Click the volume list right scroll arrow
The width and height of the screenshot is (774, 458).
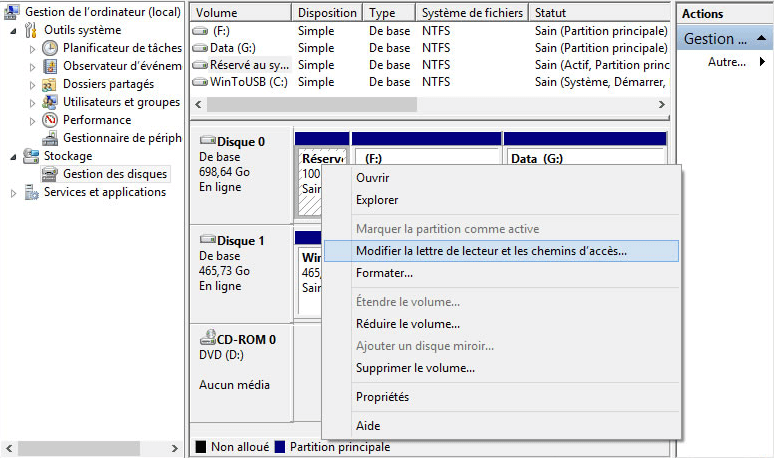pyautogui.click(x=661, y=104)
